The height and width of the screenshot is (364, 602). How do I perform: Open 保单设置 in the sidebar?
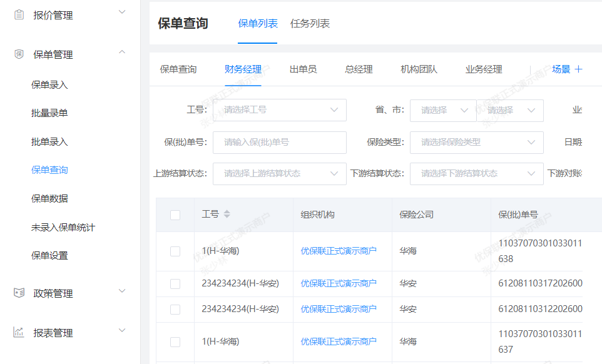[49, 256]
